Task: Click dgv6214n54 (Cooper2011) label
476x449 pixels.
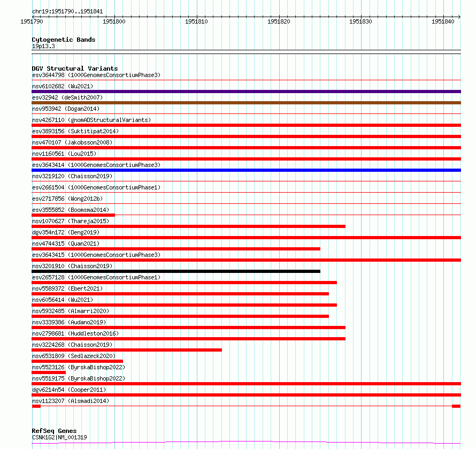Action: point(69,390)
